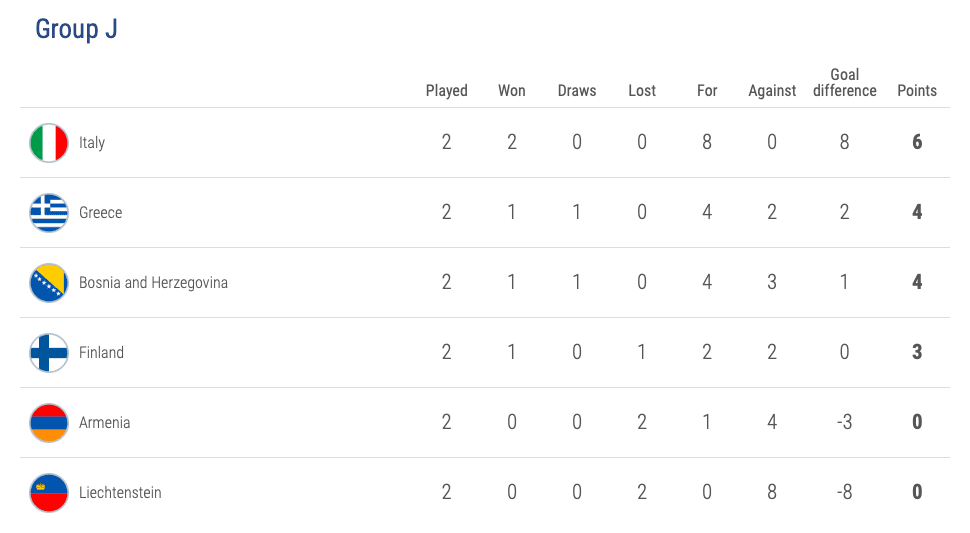Viewport: 970px width, 533px height.
Task: Click Italy's points total of 6
Action: 917,142
